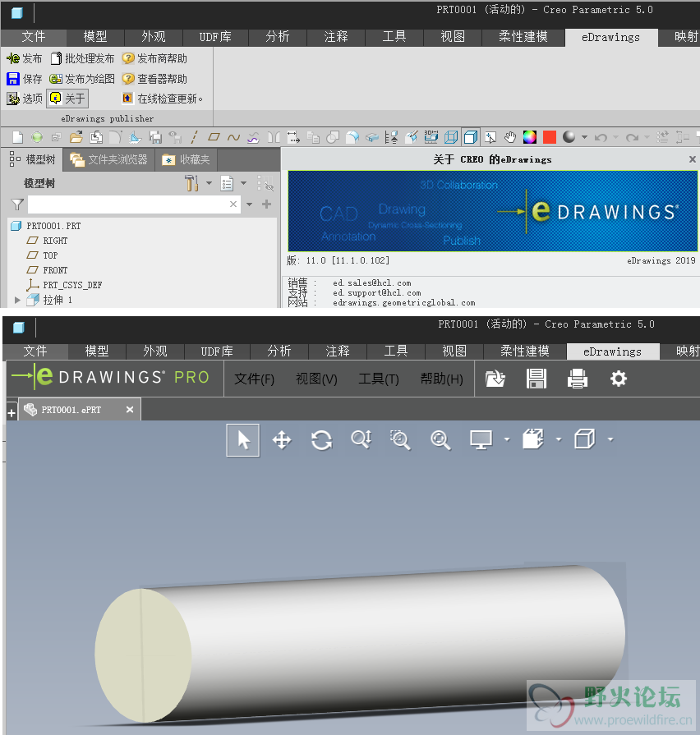Open the rainbow color wheel

[x=530, y=137]
